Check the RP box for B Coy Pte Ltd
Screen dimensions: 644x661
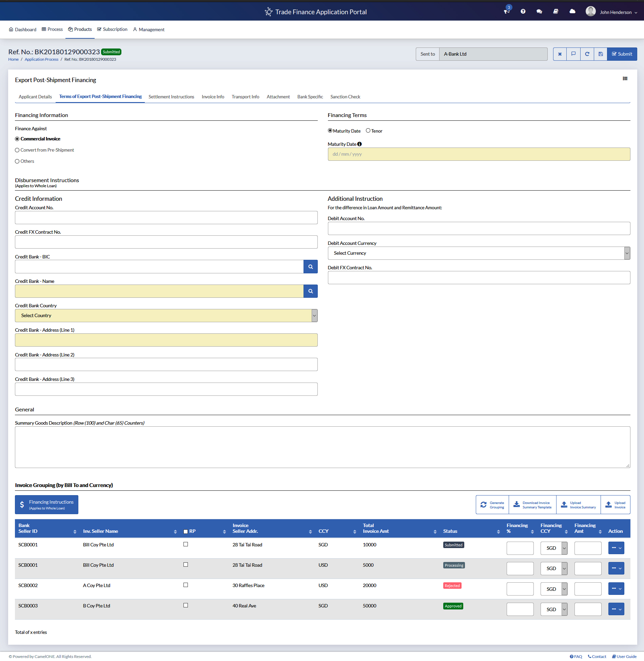point(186,605)
